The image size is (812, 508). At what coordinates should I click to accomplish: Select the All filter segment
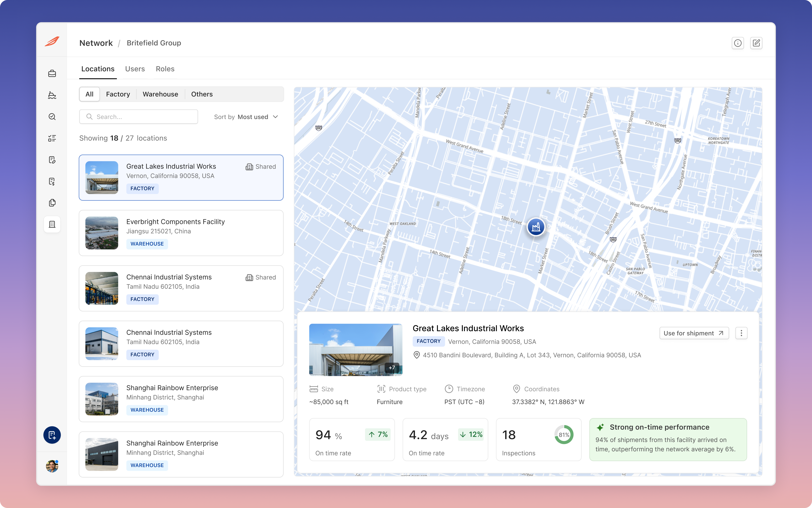[89, 94]
